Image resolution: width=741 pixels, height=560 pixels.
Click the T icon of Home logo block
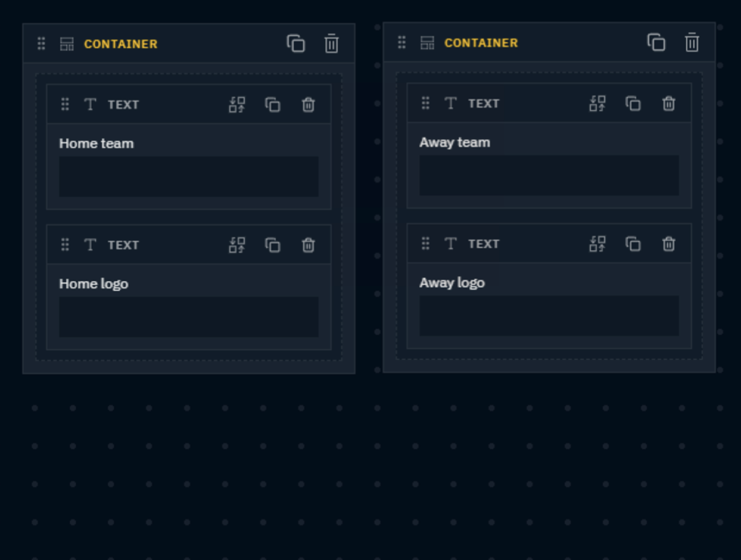(90, 245)
